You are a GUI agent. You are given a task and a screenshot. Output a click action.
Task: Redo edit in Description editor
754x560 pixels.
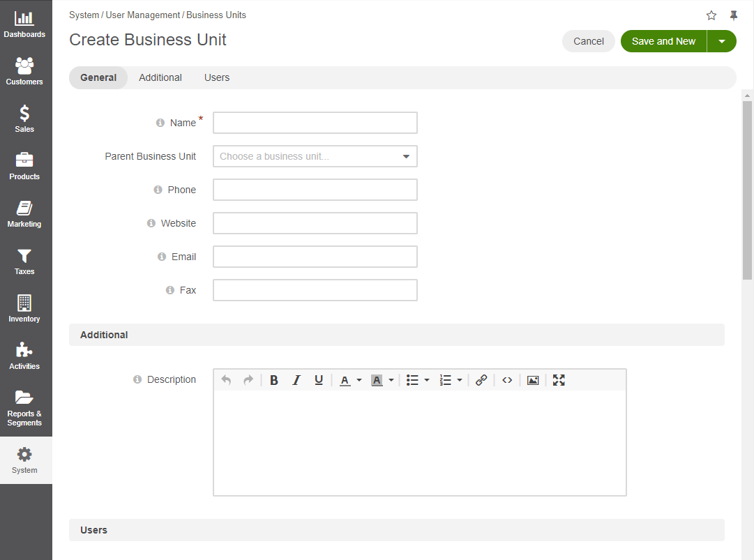pos(248,380)
